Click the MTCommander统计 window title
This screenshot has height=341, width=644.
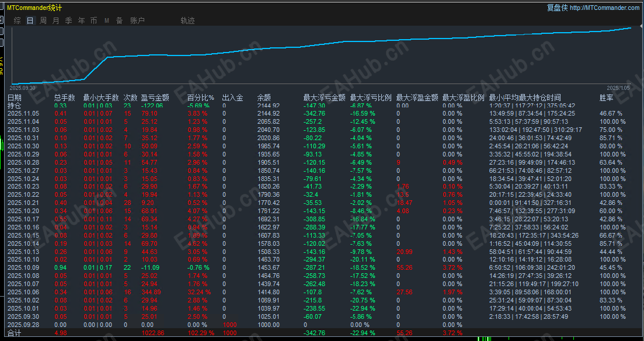coord(34,8)
